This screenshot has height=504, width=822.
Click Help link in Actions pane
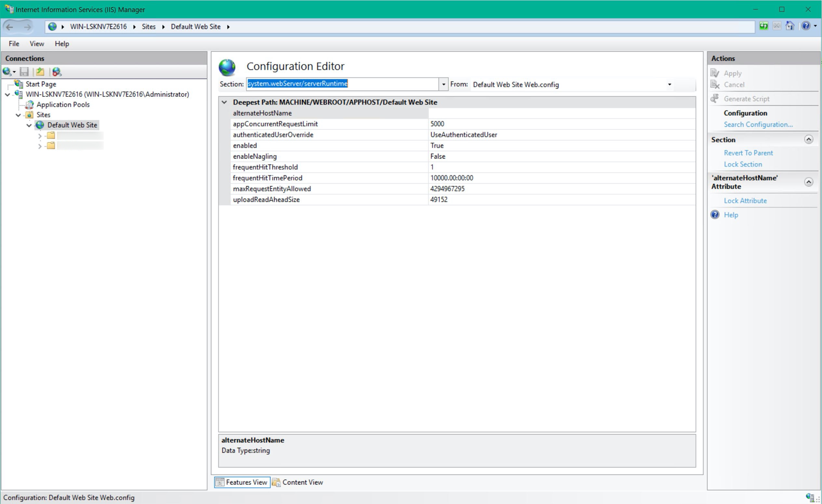click(731, 215)
